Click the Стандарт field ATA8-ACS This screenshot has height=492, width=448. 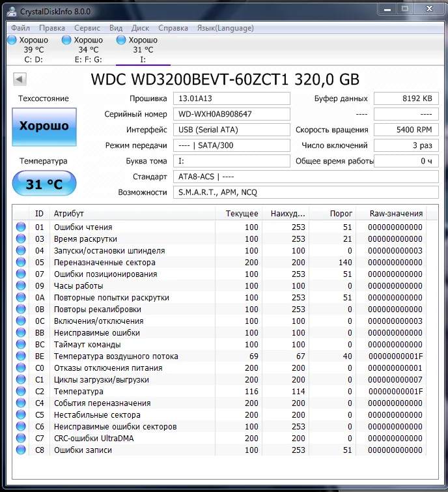tap(306, 177)
